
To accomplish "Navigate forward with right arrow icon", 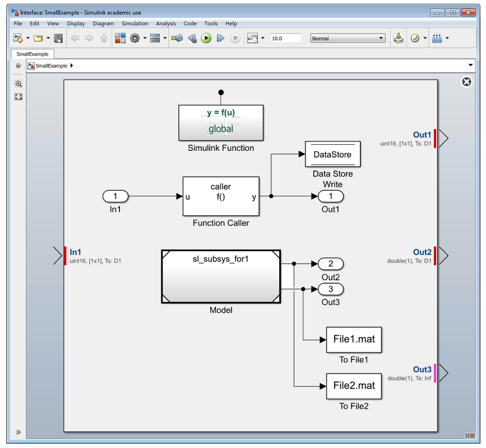I will point(89,38).
